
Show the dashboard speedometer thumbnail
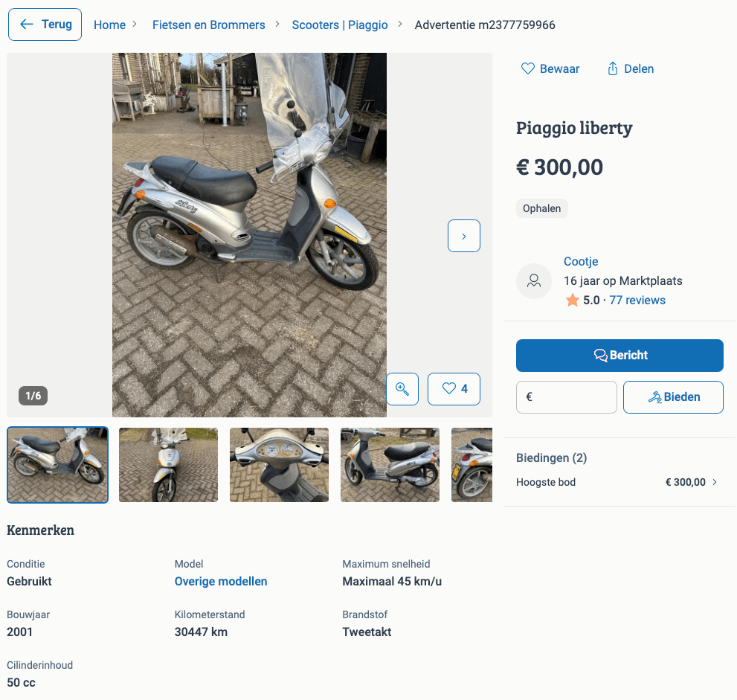[279, 465]
